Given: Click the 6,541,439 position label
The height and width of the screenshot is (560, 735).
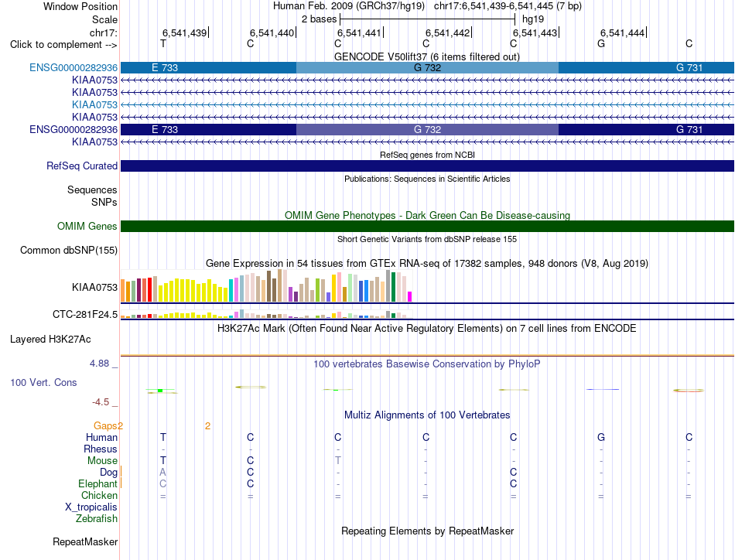Looking at the screenshot, I should (x=185, y=32).
